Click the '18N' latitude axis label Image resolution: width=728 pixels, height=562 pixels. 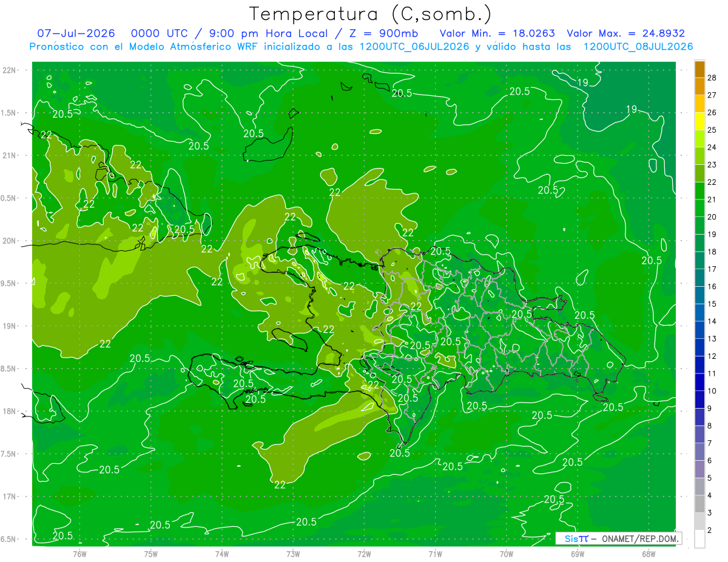point(9,411)
